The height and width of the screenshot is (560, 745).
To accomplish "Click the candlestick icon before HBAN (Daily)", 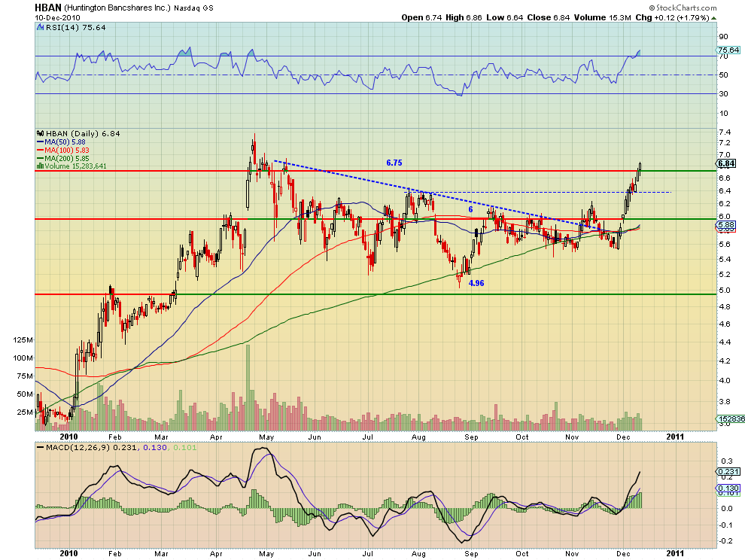I will tap(41, 133).
